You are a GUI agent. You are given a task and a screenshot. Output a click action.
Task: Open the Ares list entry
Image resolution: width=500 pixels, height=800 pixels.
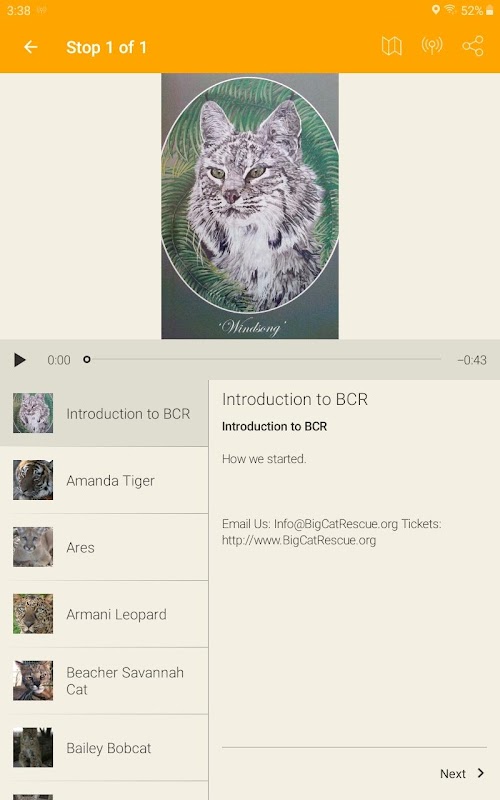coord(104,547)
